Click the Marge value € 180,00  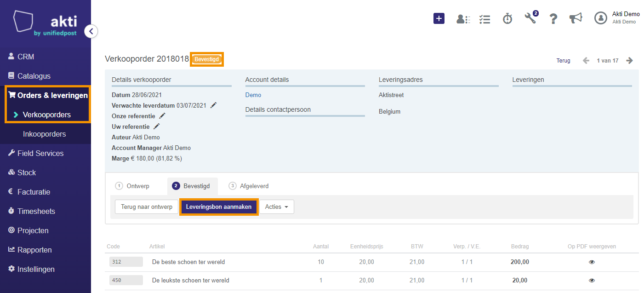(156, 159)
